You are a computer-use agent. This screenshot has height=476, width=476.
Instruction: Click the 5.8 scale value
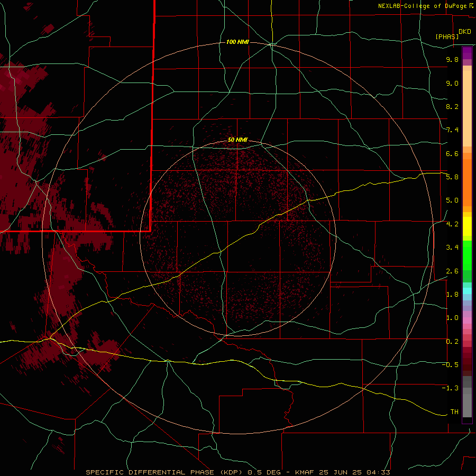[x=452, y=177]
